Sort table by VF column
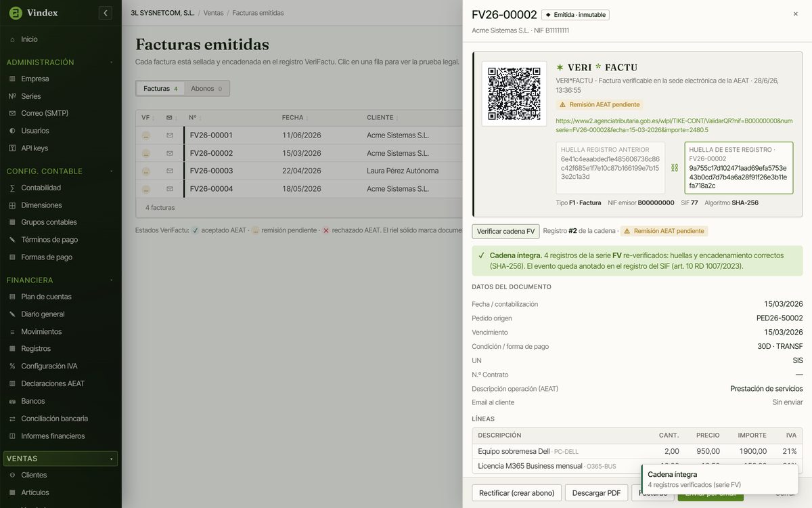 click(148, 118)
